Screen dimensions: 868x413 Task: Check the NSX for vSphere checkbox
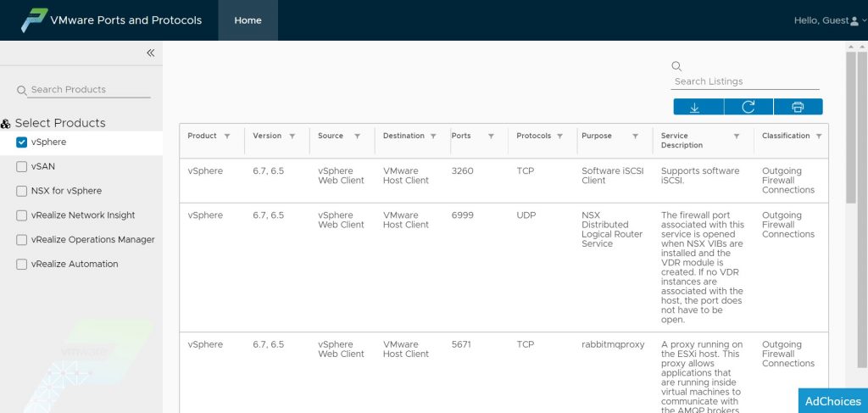[22, 191]
